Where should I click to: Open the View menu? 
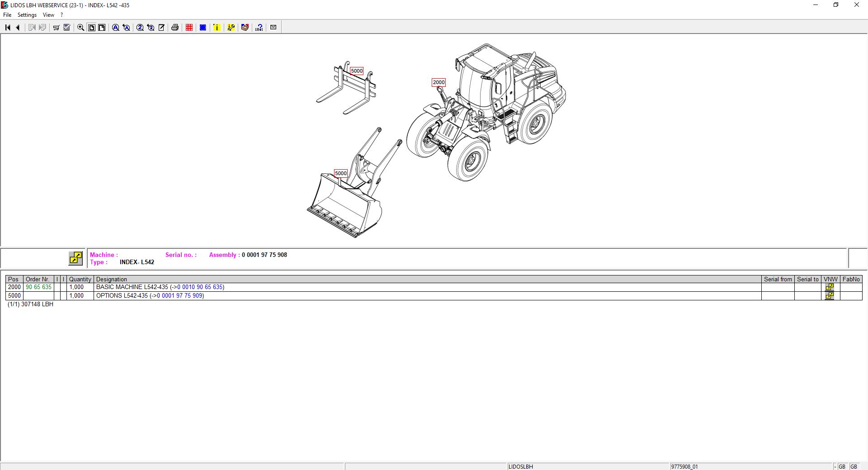[x=48, y=14]
